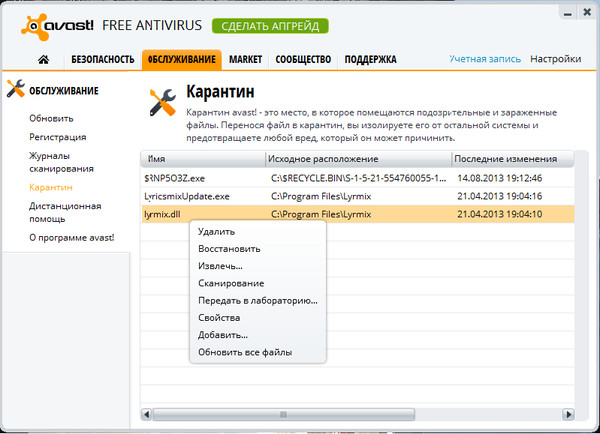
Task: Choose Свойства from the context menu
Action: [x=219, y=318]
